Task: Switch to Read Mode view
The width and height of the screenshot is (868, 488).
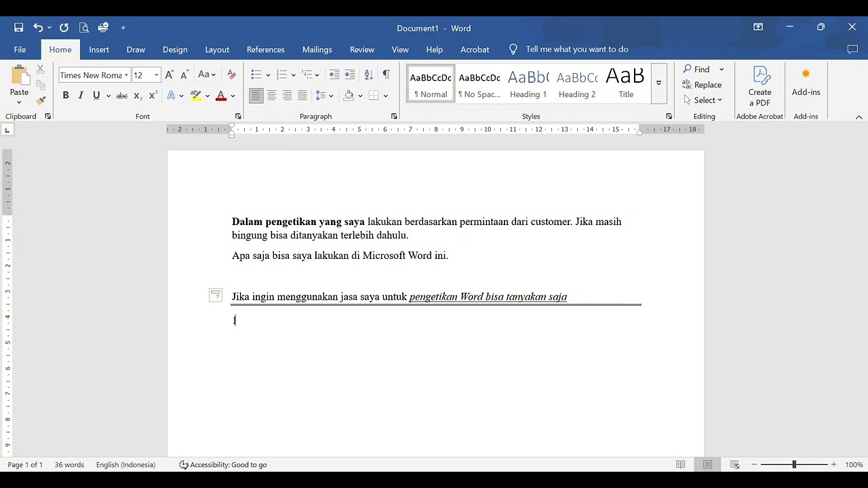Action: pyautogui.click(x=680, y=465)
